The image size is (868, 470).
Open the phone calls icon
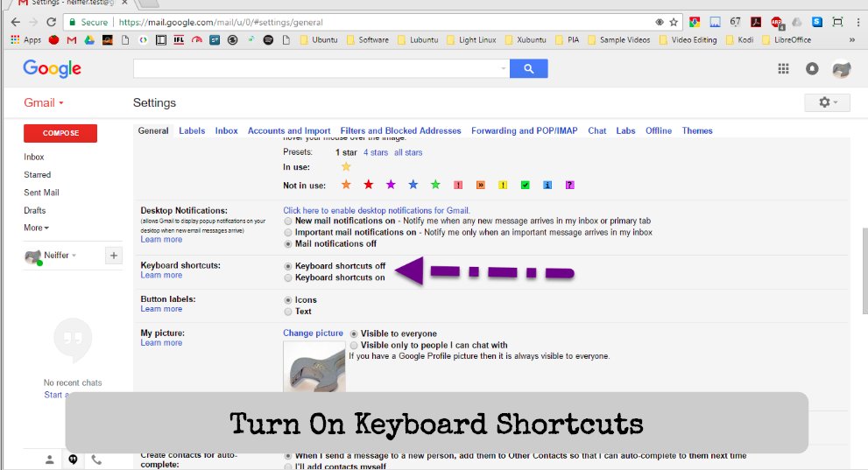(x=96, y=459)
